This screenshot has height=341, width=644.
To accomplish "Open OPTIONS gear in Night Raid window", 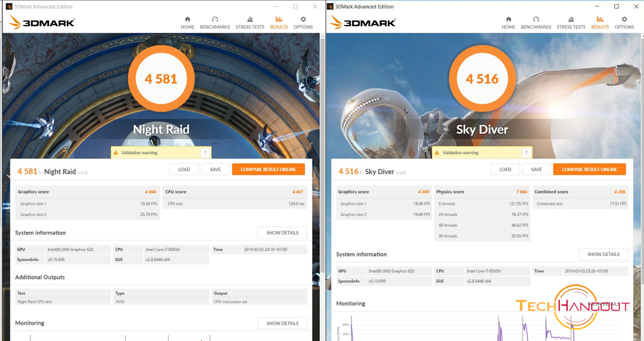I will click(303, 22).
